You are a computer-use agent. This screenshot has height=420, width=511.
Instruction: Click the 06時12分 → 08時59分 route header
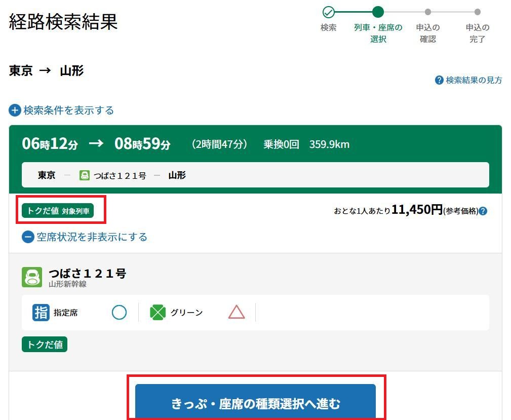(x=96, y=144)
